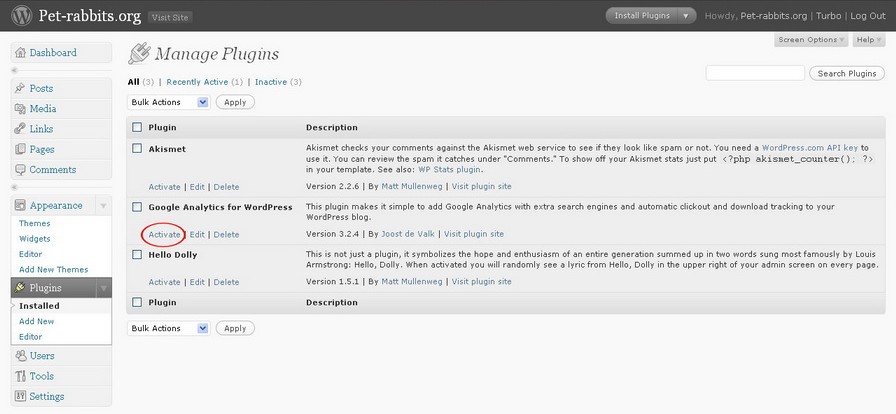The width and height of the screenshot is (896, 414).
Task: Open the bottom Bulk Actions dropdown
Action: click(x=169, y=328)
